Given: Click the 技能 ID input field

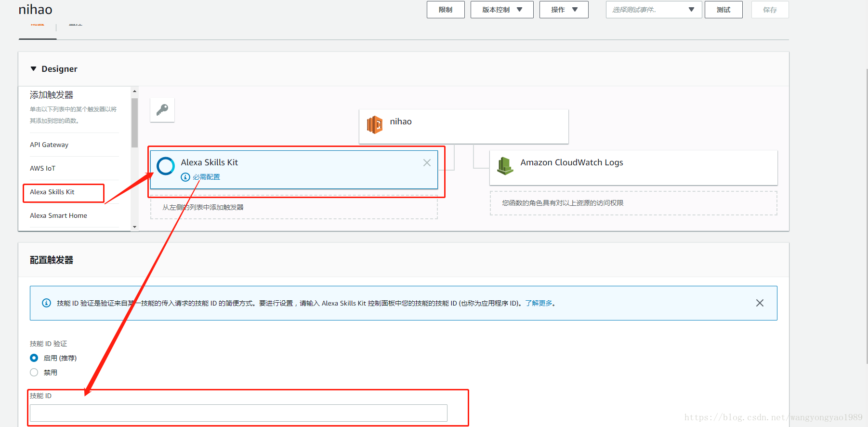Looking at the screenshot, I should pos(238,413).
